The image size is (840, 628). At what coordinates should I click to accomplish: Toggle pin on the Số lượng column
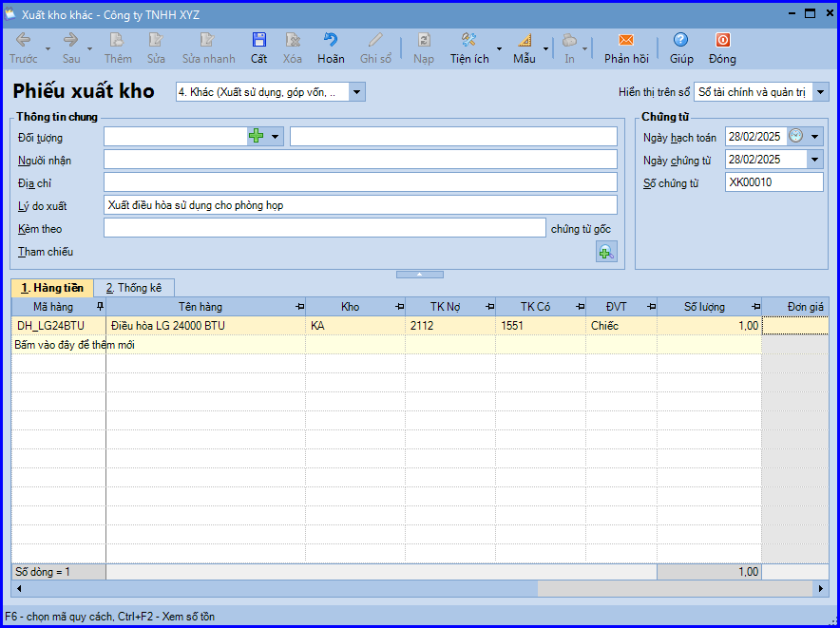[755, 307]
